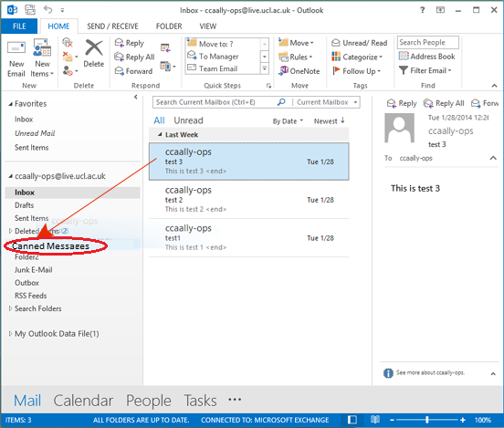Click the Meeting reply icon
Image resolution: width=504 pixels, height=428 pixels.
[165, 47]
